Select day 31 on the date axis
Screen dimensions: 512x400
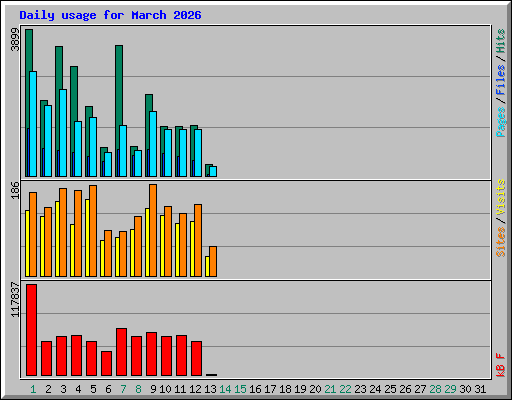tap(480, 389)
